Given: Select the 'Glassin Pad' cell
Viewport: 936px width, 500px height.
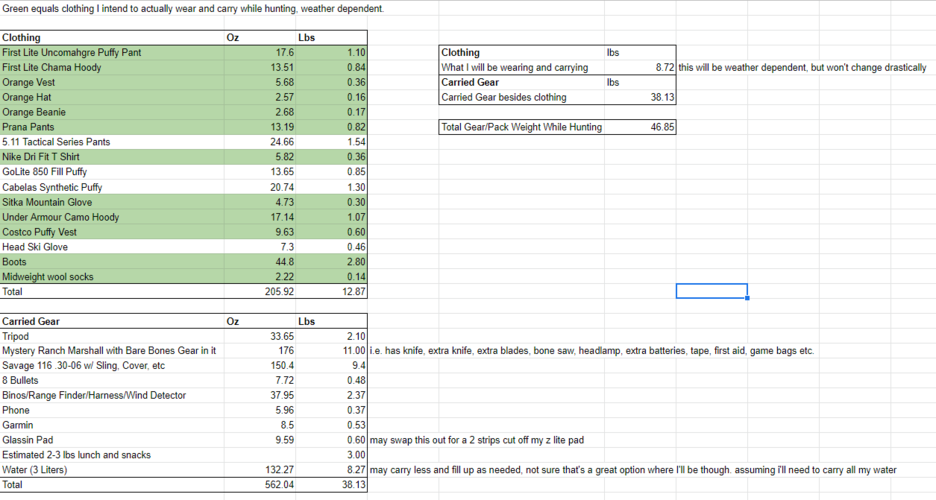Looking at the screenshot, I should [x=112, y=440].
